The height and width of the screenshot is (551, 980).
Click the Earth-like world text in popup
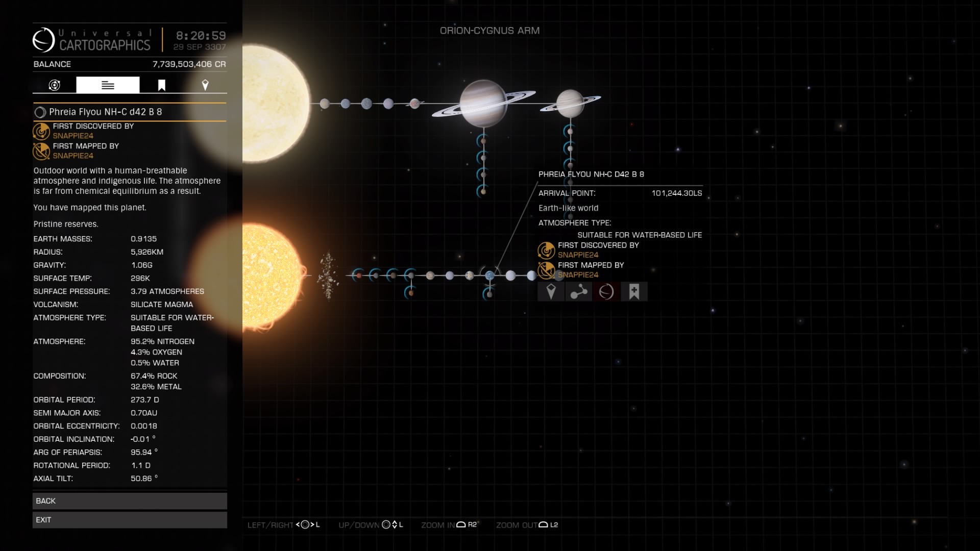pos(568,208)
